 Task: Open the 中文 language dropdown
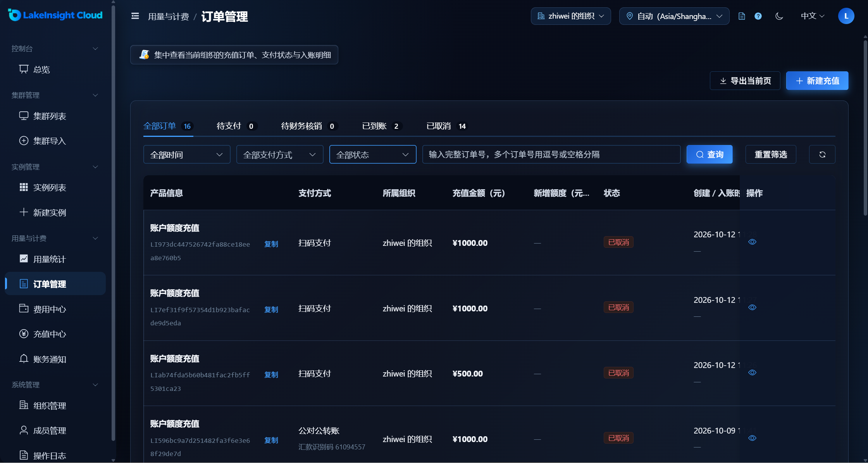(x=813, y=16)
